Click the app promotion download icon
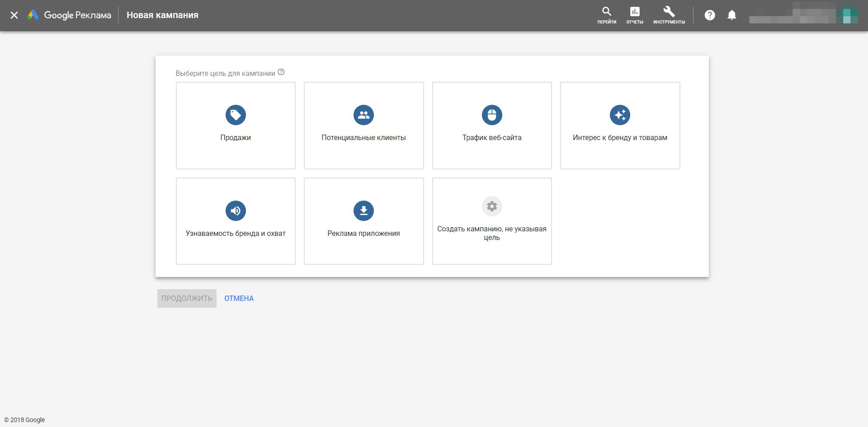Screen dimensions: 868x427 point(363,211)
